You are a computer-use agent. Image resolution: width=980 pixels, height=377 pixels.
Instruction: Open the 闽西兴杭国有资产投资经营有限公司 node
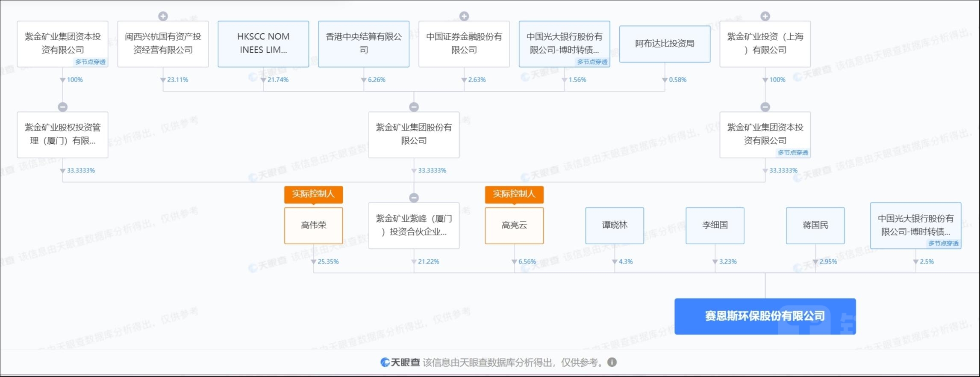[x=163, y=44]
